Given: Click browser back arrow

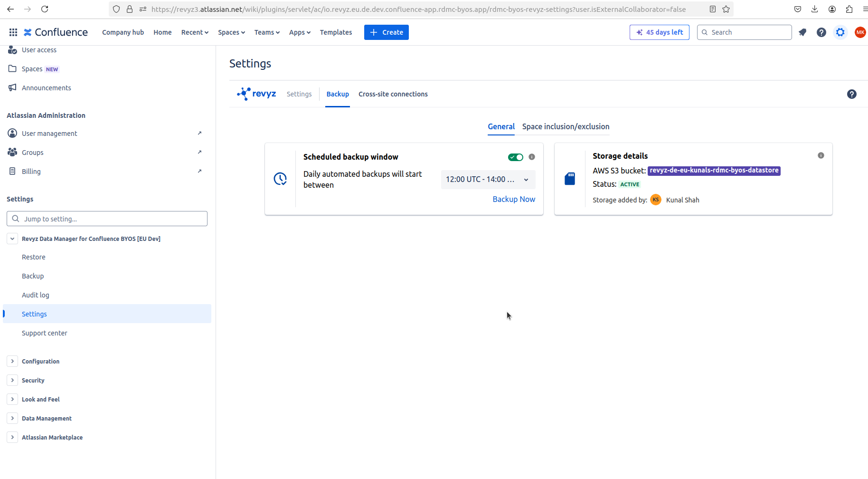Looking at the screenshot, I should (x=10, y=9).
